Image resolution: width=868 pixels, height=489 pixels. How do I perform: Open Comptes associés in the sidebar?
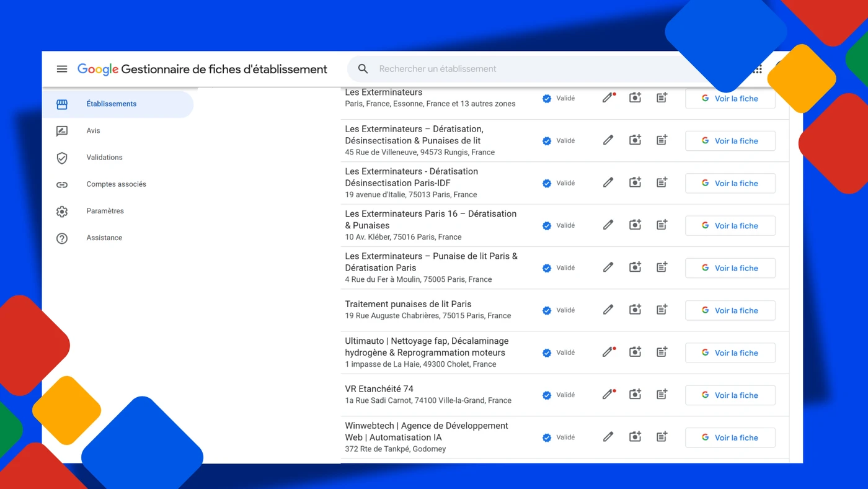click(118, 184)
